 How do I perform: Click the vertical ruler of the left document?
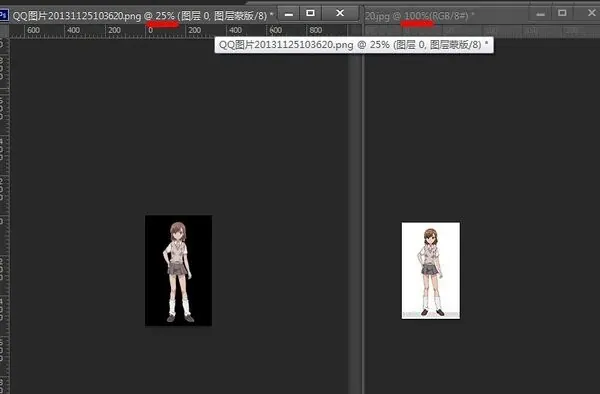click(5, 216)
